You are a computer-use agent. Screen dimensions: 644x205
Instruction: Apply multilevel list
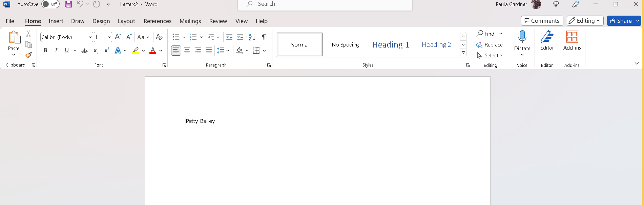point(210,37)
